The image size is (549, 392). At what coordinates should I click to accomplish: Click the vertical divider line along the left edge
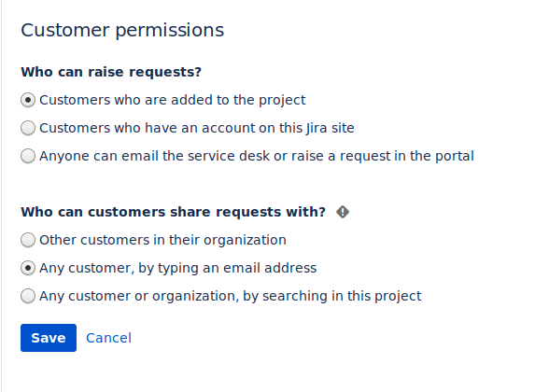[x=1, y=196]
